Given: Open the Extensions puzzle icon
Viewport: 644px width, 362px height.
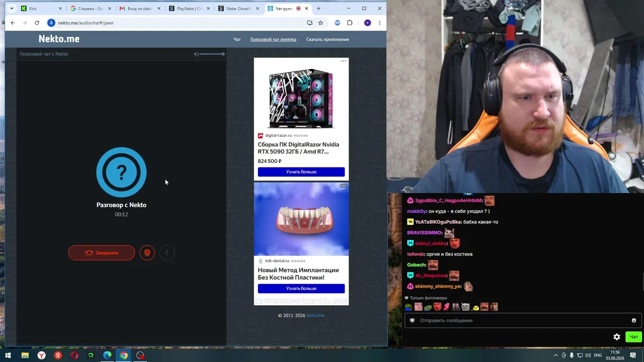Looking at the screenshot, I should [x=350, y=23].
